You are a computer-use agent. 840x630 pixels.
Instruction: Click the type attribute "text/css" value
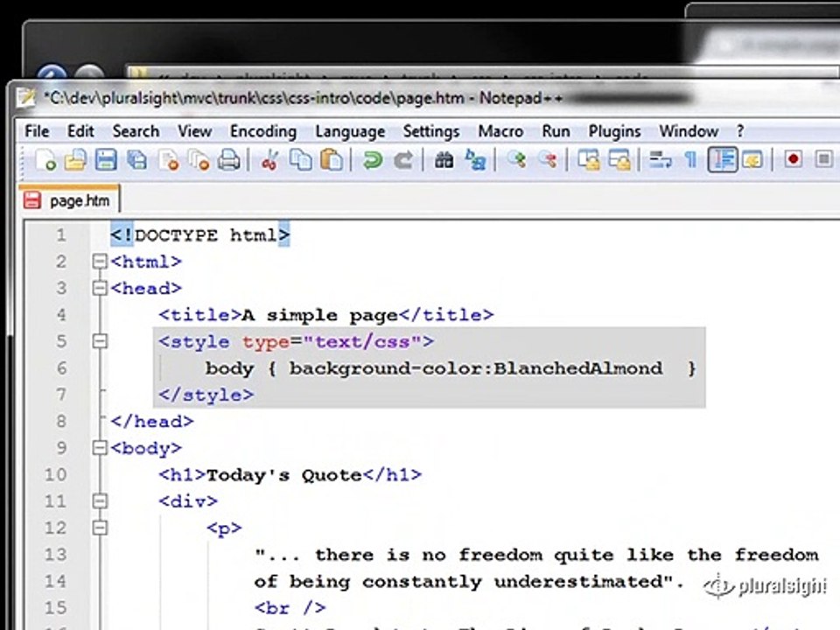click(x=362, y=341)
